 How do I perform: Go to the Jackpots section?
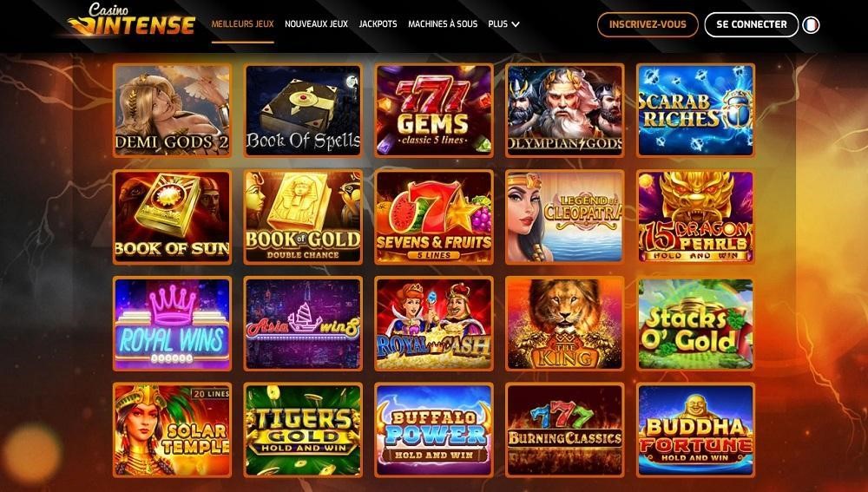[378, 23]
